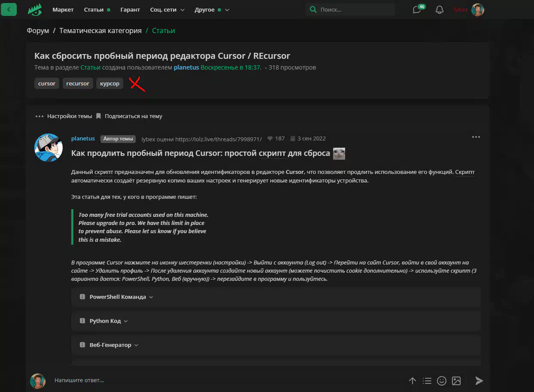The image size is (534, 392).
Task: Select the курсор tag
Action: [110, 83]
